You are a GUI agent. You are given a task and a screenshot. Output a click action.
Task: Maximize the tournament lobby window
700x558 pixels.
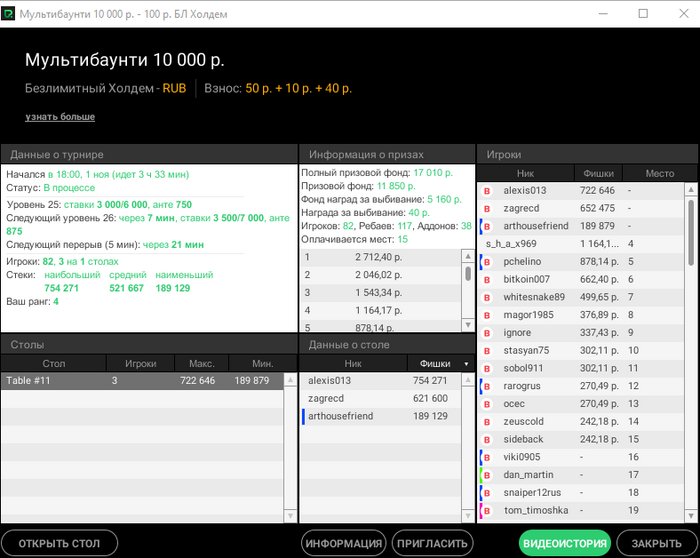pyautogui.click(x=643, y=14)
